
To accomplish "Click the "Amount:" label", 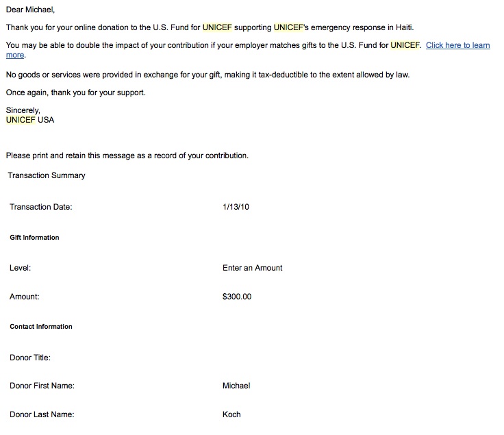I will tap(24, 297).
